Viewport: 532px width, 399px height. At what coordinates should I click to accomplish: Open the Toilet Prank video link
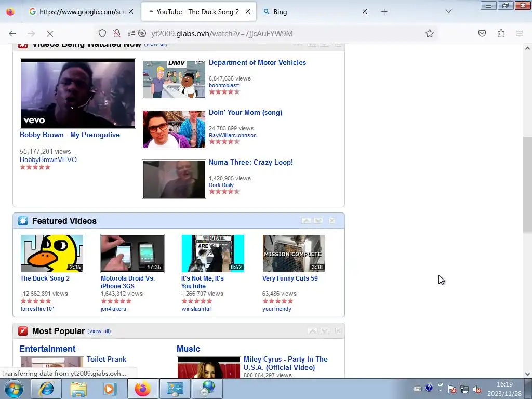point(107,359)
